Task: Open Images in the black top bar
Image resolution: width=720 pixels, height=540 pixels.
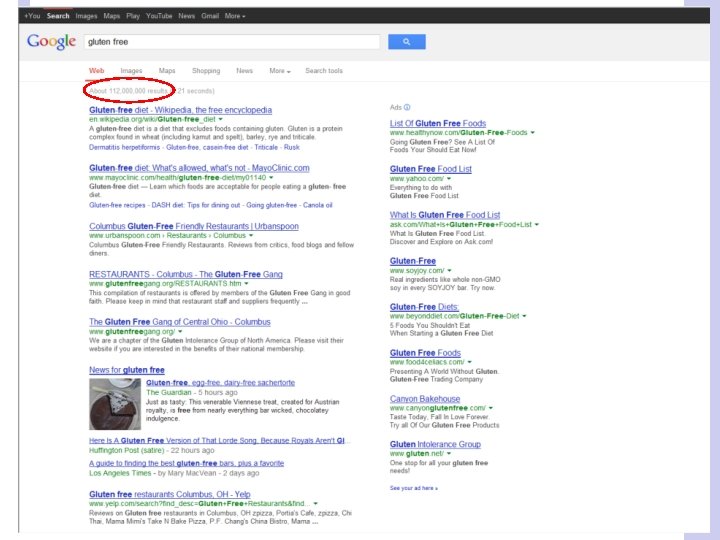Action: pyautogui.click(x=86, y=16)
